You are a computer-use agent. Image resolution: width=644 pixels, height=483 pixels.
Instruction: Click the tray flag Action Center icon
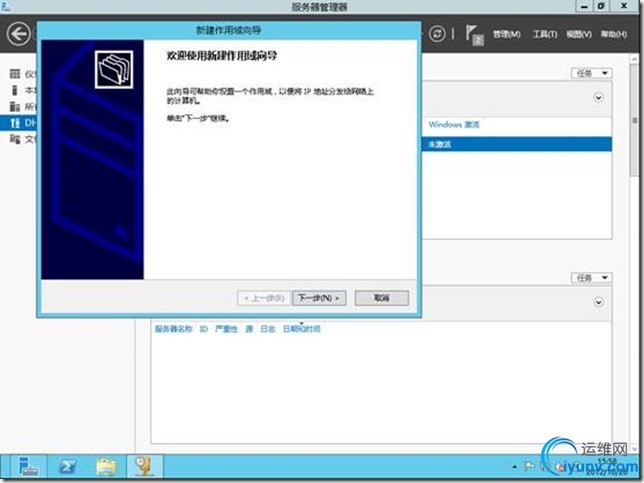(529, 466)
